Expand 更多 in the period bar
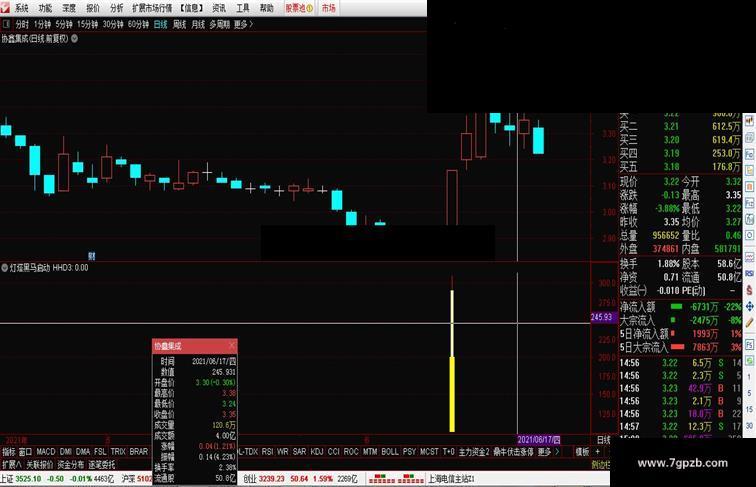Screen dimensions: 756x487 click(x=243, y=24)
